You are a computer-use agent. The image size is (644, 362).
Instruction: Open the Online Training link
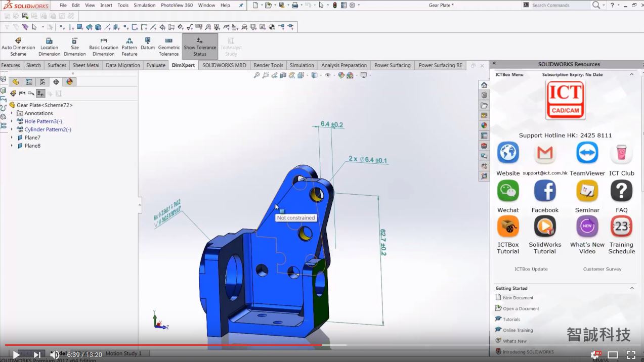pos(518,330)
